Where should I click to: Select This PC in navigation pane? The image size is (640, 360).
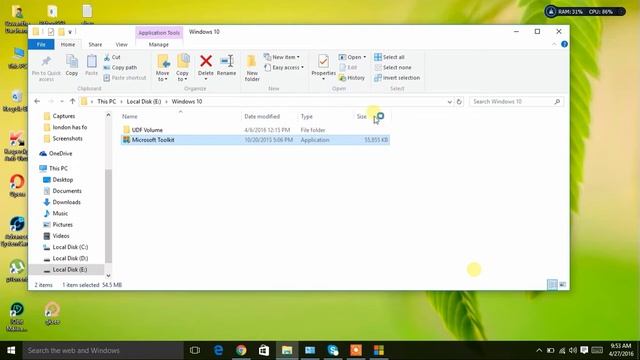[58, 168]
